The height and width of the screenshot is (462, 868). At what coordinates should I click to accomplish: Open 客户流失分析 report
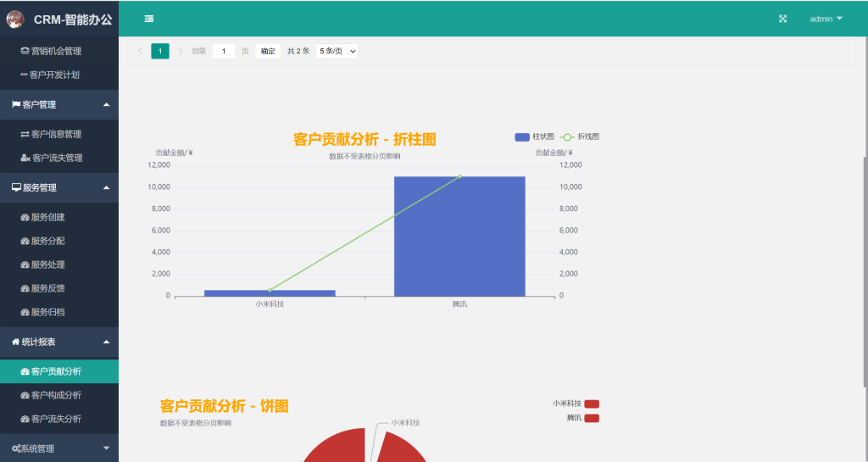pos(59,419)
